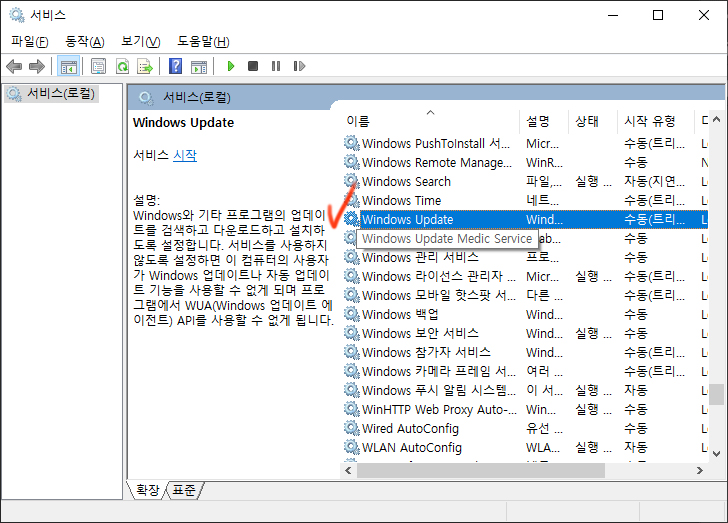Click the 실행 status of Windows Search
Image resolution: width=728 pixels, height=523 pixels.
point(593,182)
